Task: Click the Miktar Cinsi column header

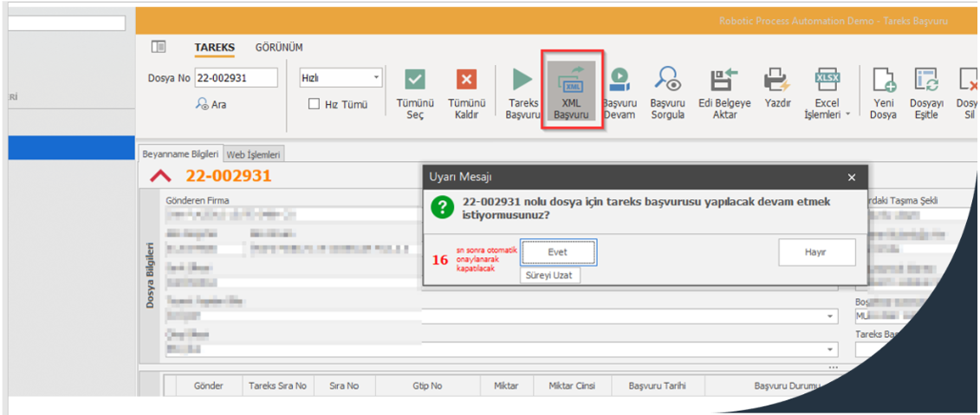Action: click(571, 386)
